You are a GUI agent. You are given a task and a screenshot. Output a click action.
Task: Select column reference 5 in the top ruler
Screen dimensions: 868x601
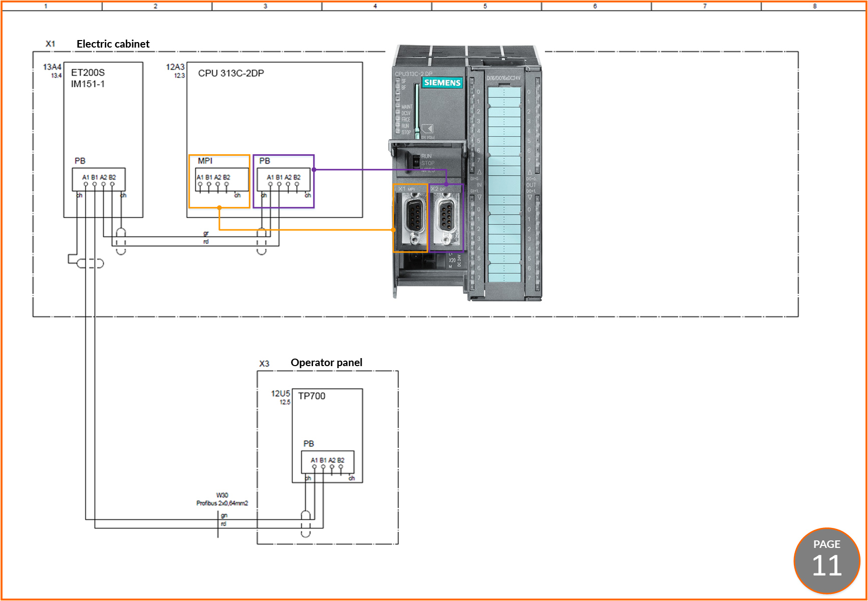pos(485,6)
